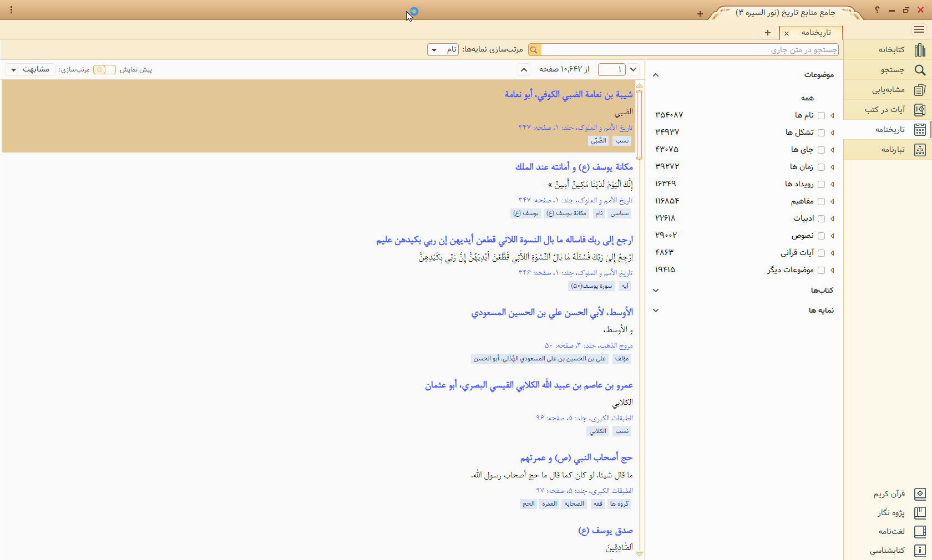Viewport: 932px width, 560px height.
Task: Expand the زمان ها tree arrow
Action: coord(832,167)
